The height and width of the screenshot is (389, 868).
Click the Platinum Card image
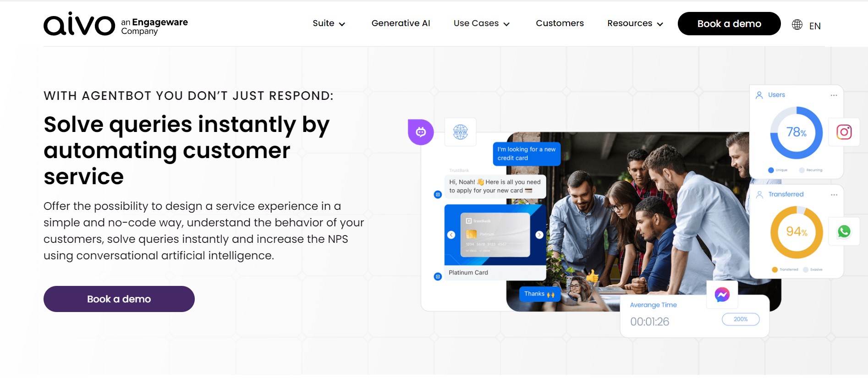[495, 235]
